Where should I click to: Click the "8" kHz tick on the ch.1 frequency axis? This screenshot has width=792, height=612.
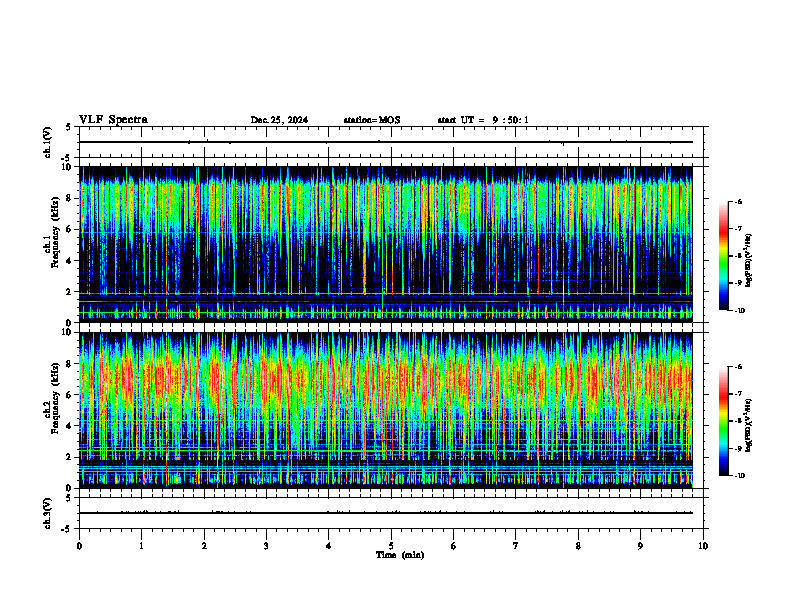[x=70, y=198]
